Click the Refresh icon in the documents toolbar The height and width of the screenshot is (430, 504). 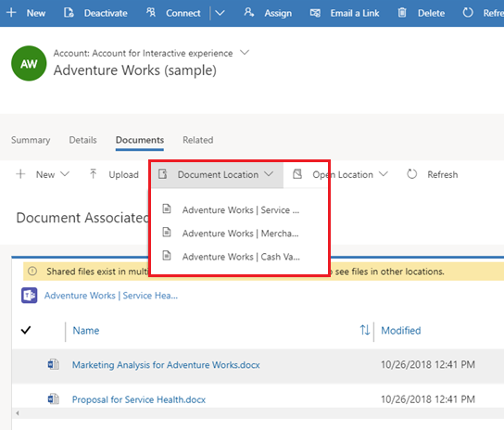pyautogui.click(x=411, y=174)
